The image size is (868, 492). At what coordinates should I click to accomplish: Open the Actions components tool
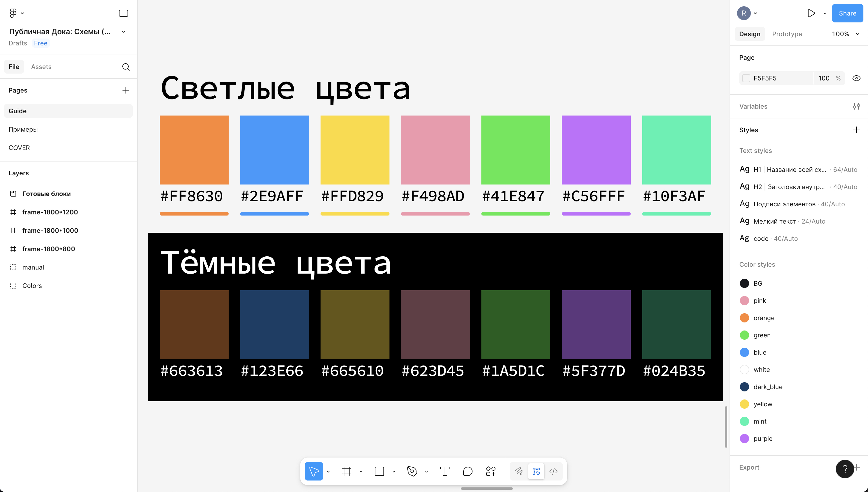click(x=490, y=471)
